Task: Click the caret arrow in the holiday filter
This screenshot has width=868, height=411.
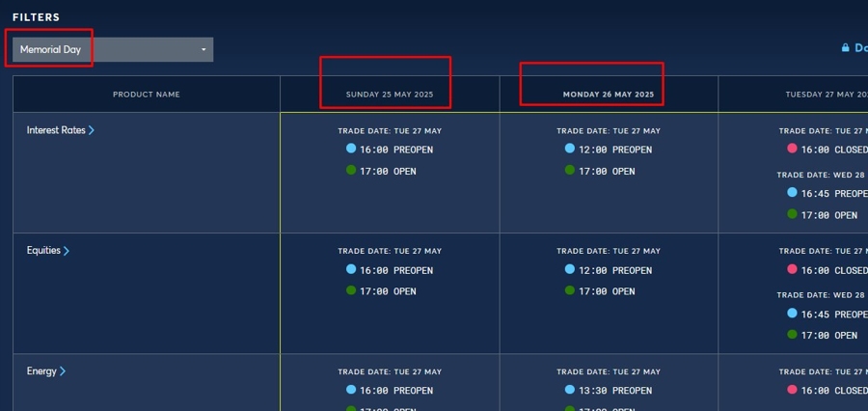Action: pyautogui.click(x=203, y=50)
